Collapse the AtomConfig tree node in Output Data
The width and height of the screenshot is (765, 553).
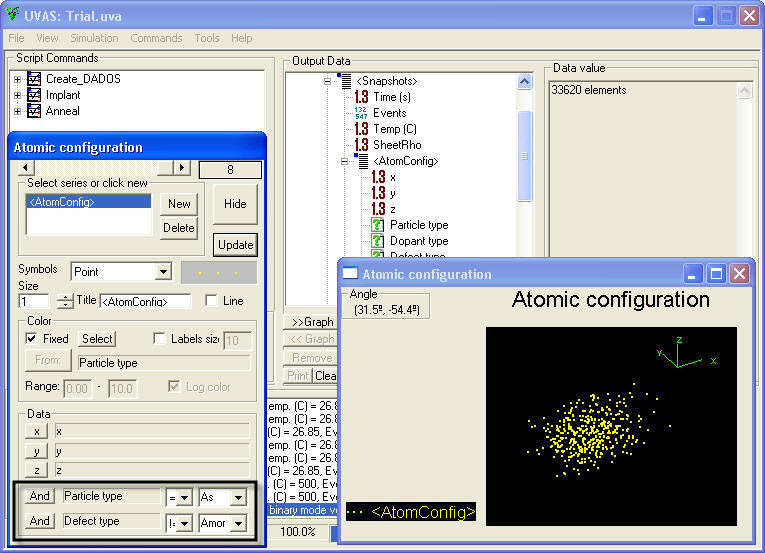pos(344,162)
